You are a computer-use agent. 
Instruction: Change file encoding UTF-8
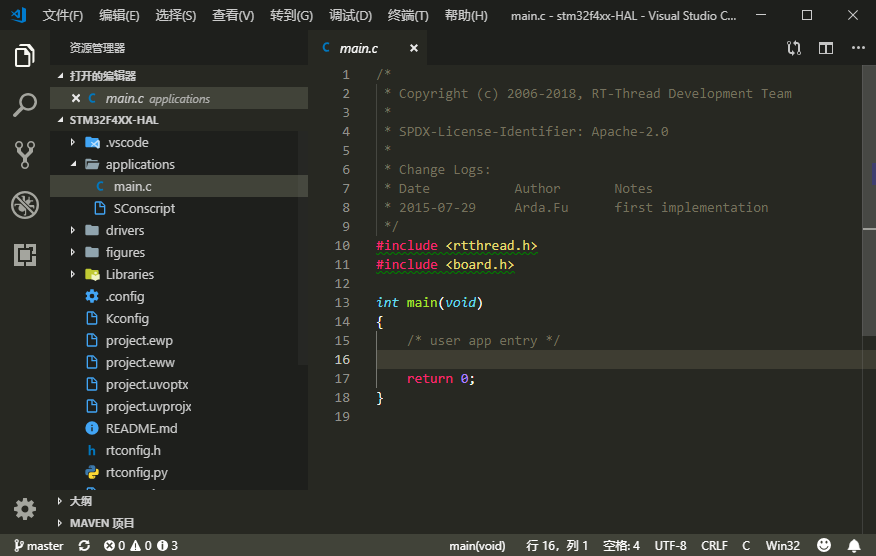tap(670, 545)
